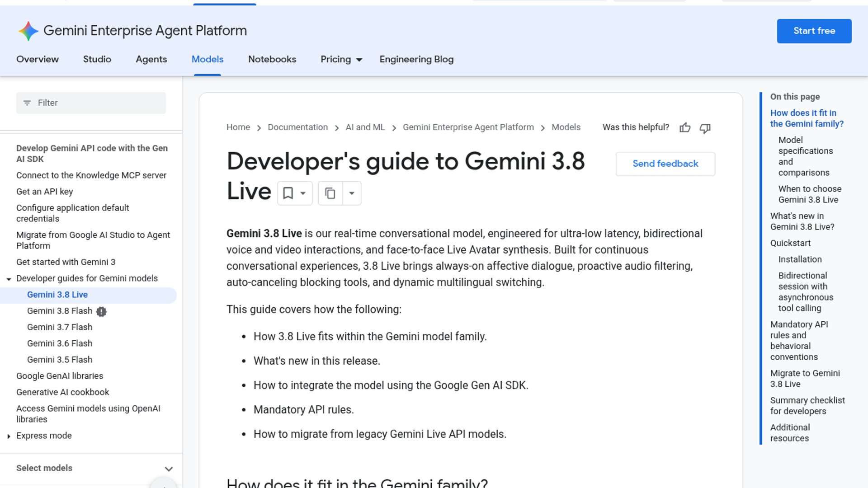Open Generative AI cookbook page
Viewport: 868px width, 488px height.
pyautogui.click(x=63, y=392)
